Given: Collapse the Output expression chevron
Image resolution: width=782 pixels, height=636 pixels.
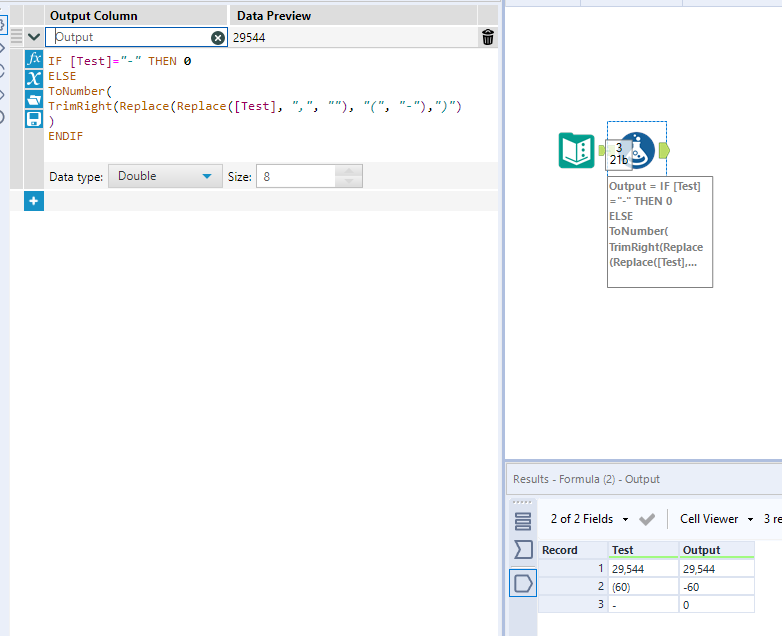Looking at the screenshot, I should [x=34, y=37].
